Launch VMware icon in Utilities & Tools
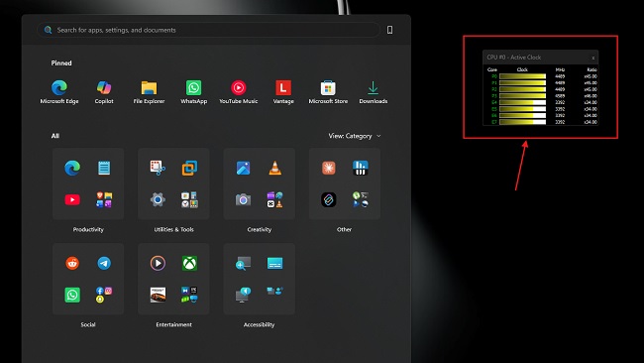 pyautogui.click(x=189, y=168)
